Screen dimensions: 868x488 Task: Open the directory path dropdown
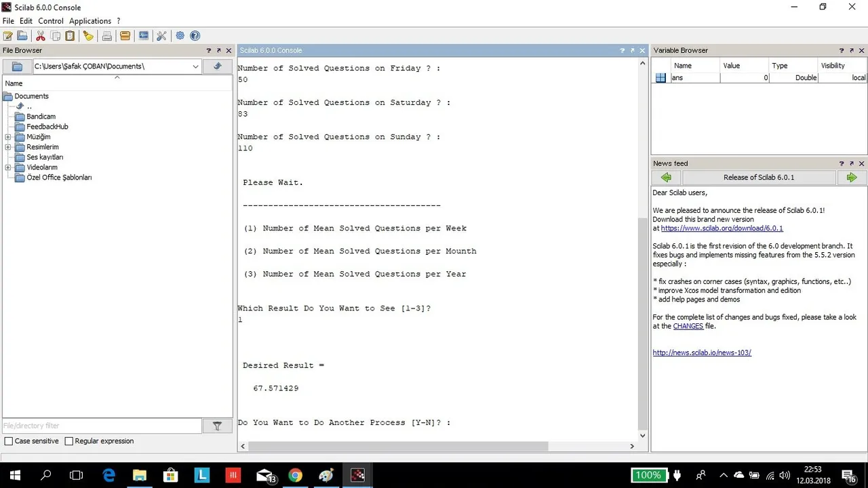[195, 66]
